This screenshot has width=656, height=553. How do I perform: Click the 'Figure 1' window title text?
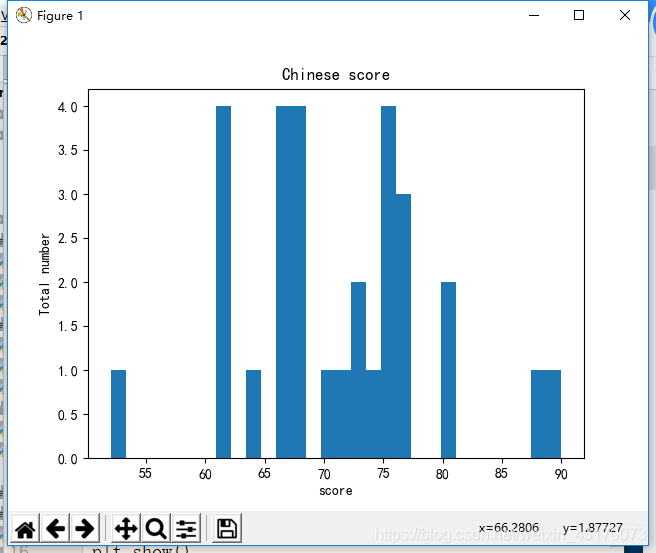[x=60, y=16]
